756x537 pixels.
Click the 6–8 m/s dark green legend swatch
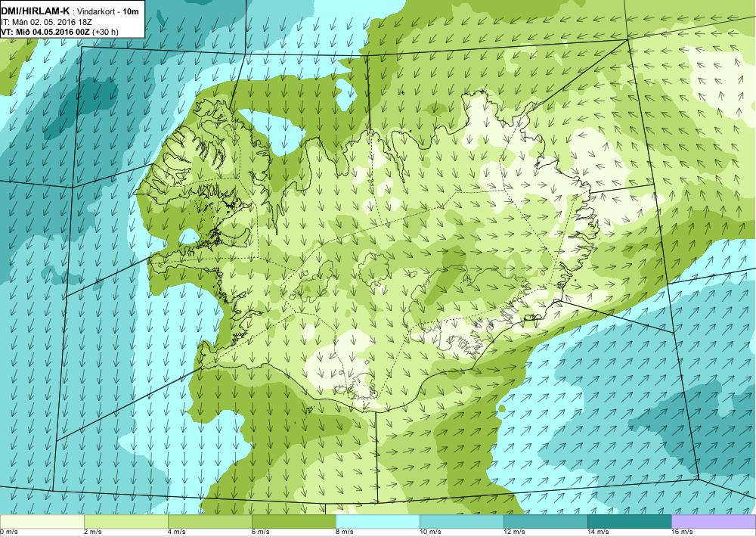coord(293,522)
